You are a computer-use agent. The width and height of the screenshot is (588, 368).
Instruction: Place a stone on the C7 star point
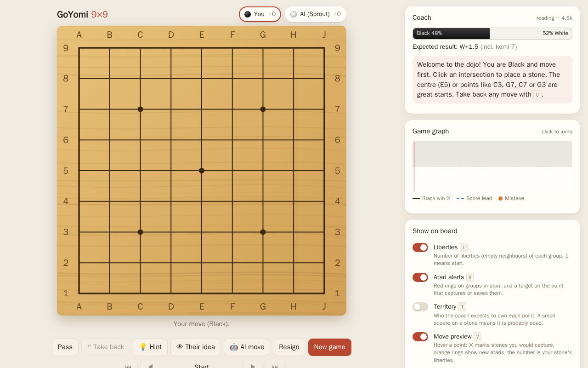tap(140, 109)
